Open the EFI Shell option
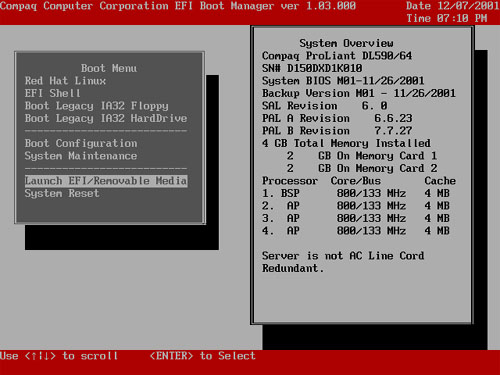The height and width of the screenshot is (375, 500). point(53,93)
